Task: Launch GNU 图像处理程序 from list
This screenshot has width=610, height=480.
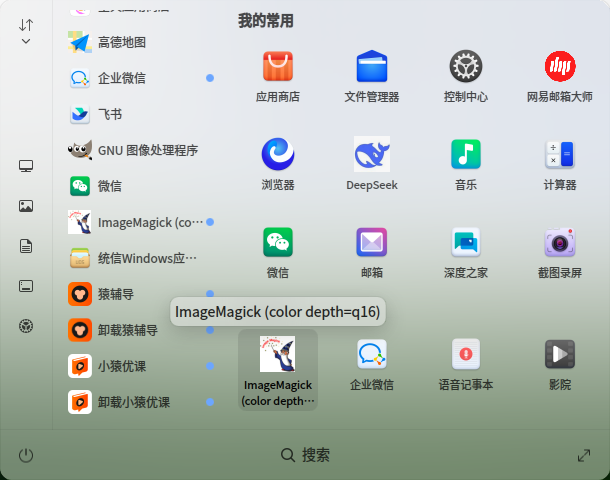Action: [140, 150]
